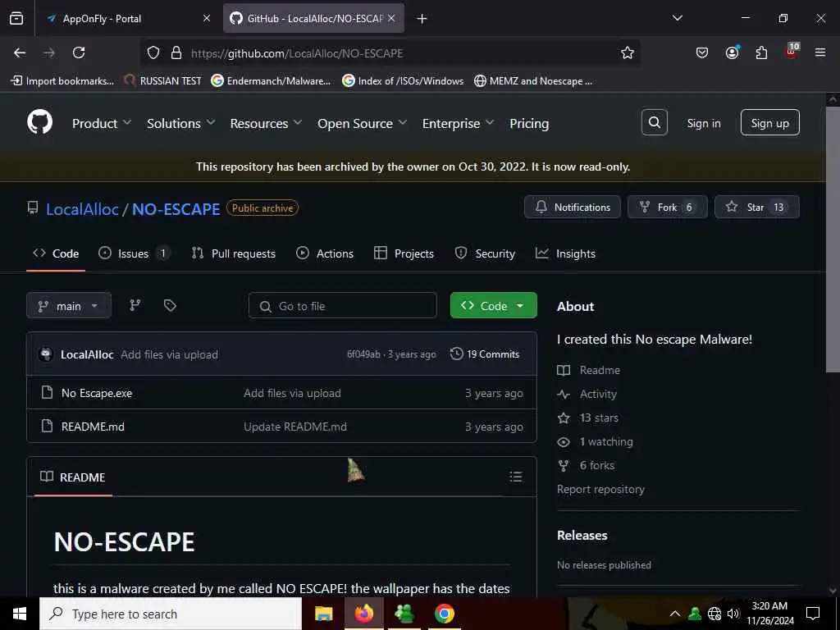Open the notification center icon
The height and width of the screenshot is (630, 840).
(813, 614)
